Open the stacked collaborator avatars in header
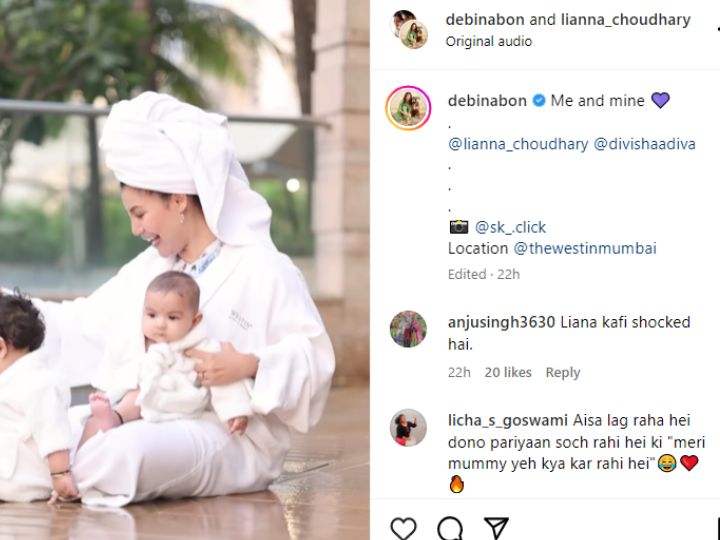 pyautogui.click(x=409, y=29)
